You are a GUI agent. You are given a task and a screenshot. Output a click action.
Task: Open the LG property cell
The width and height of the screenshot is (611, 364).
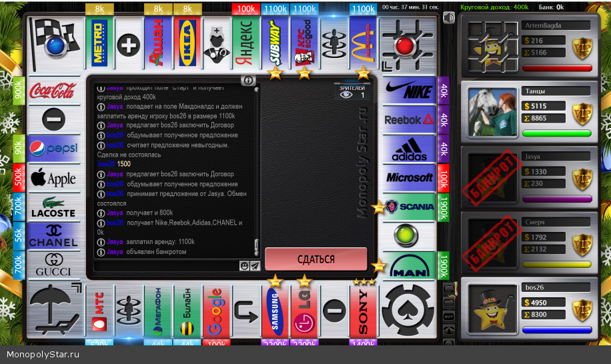coord(304,311)
